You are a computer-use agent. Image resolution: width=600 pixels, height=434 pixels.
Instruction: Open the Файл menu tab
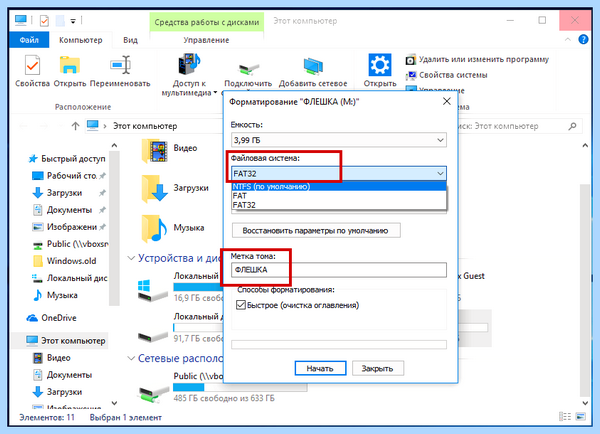[29, 40]
